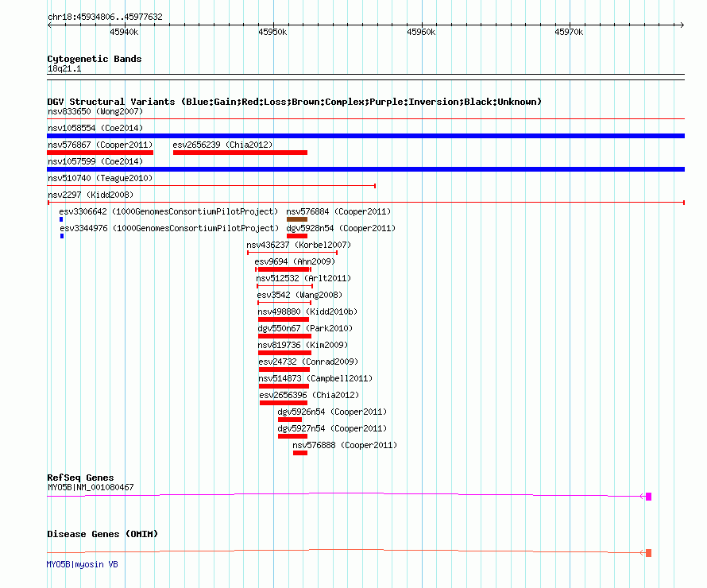Screen dimensions: 707x588
Task: Select the magenta MYO5B RefSeq exon block
Action: [648, 497]
